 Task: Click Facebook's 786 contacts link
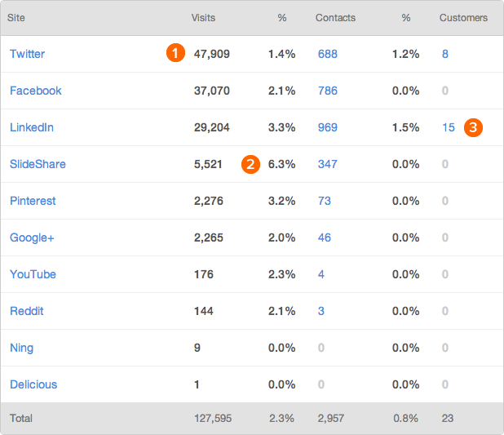tap(328, 91)
